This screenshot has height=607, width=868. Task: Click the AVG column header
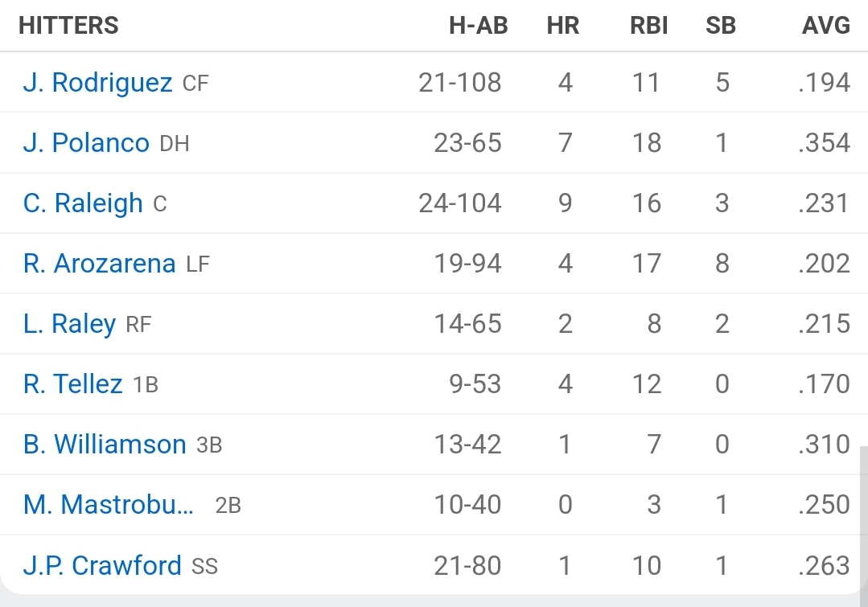coord(826,26)
